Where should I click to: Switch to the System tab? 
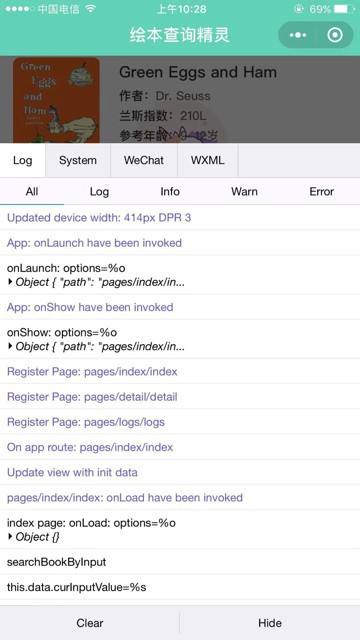point(78,160)
